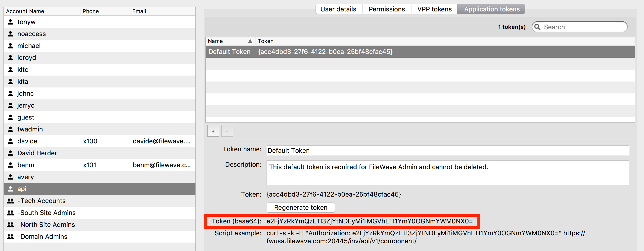The image size is (644, 251).
Task: Click the user icon beside tonyw
Action: click(x=10, y=22)
